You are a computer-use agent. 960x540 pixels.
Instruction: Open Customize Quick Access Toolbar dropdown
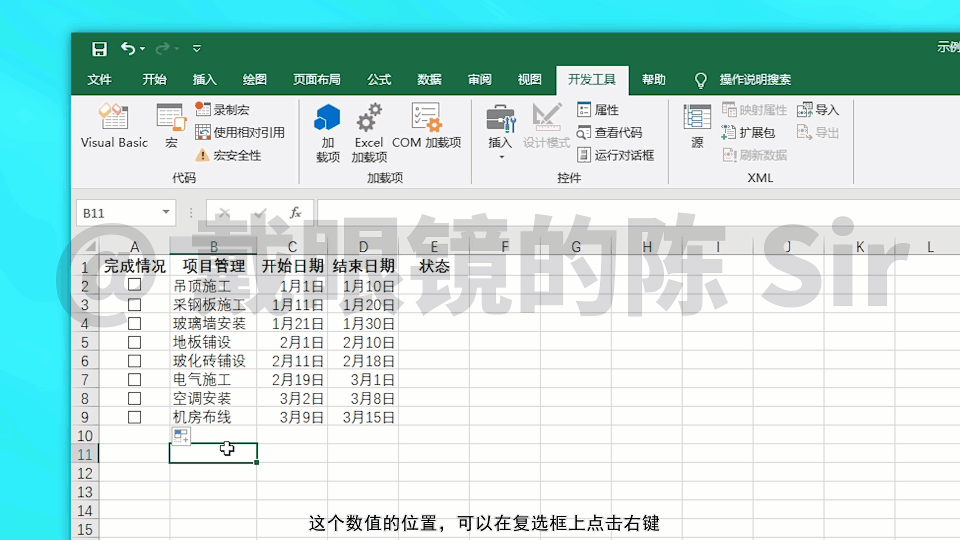click(x=197, y=48)
